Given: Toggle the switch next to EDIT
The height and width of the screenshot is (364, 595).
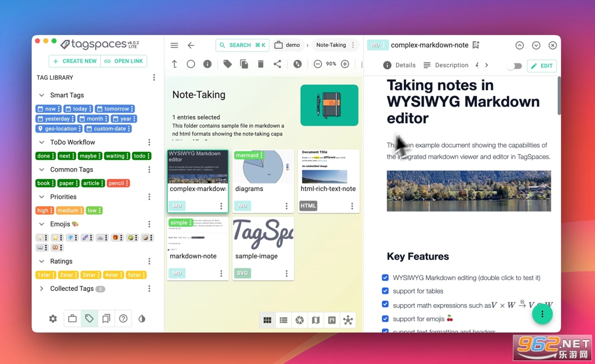Looking at the screenshot, I should click(515, 66).
